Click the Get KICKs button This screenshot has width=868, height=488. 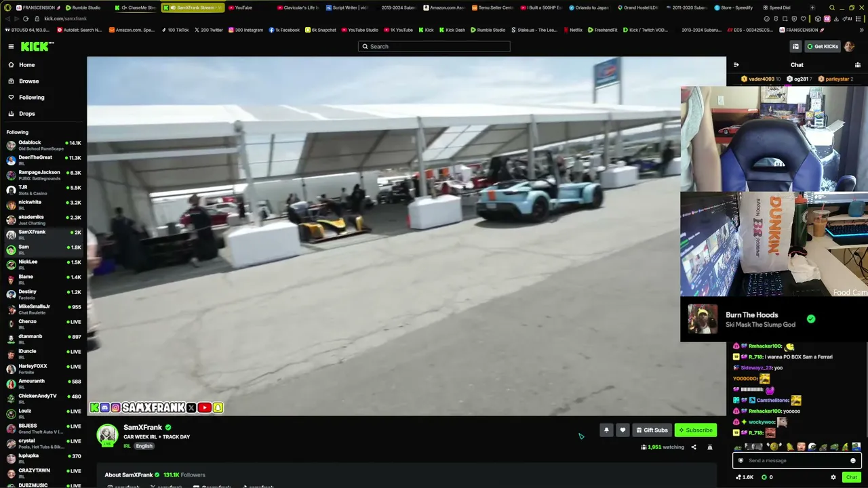click(x=823, y=46)
